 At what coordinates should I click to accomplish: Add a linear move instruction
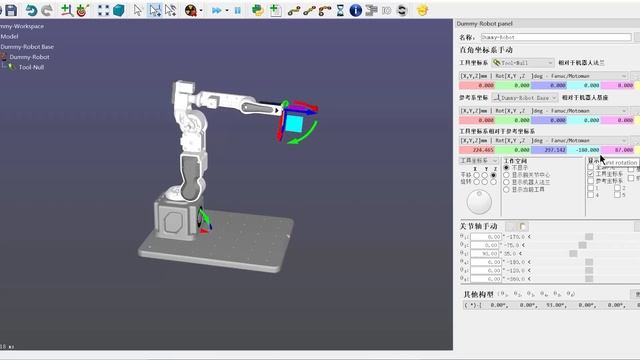(x=309, y=11)
